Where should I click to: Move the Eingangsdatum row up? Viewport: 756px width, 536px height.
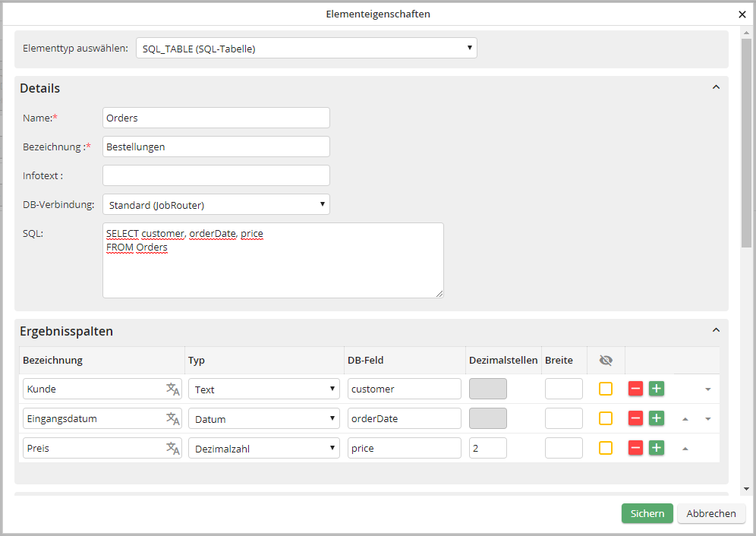point(685,419)
